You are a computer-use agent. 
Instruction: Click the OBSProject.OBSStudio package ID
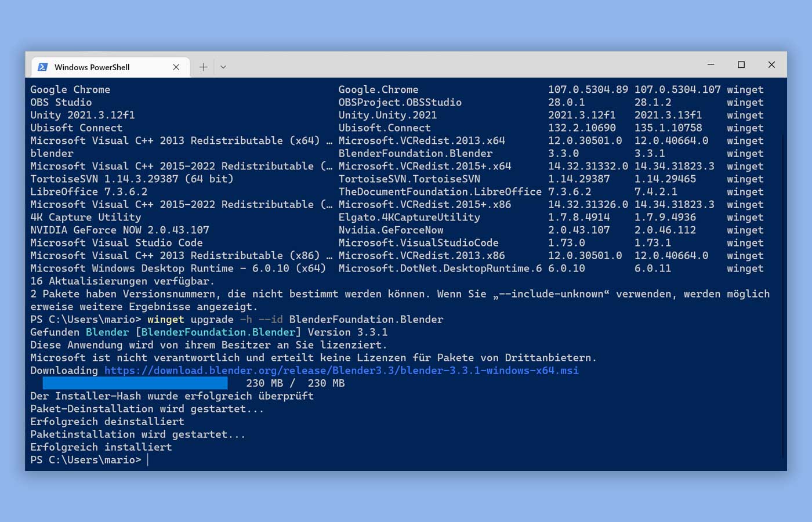(400, 102)
